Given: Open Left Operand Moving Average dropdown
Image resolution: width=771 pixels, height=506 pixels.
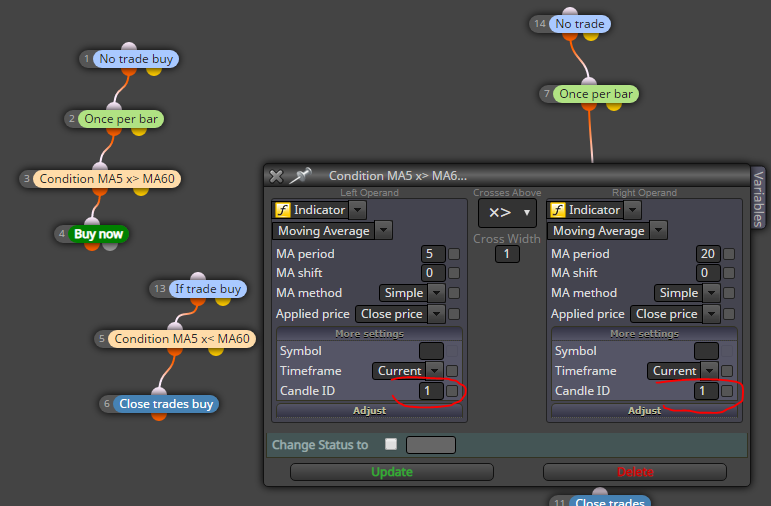Looking at the screenshot, I should 384,230.
